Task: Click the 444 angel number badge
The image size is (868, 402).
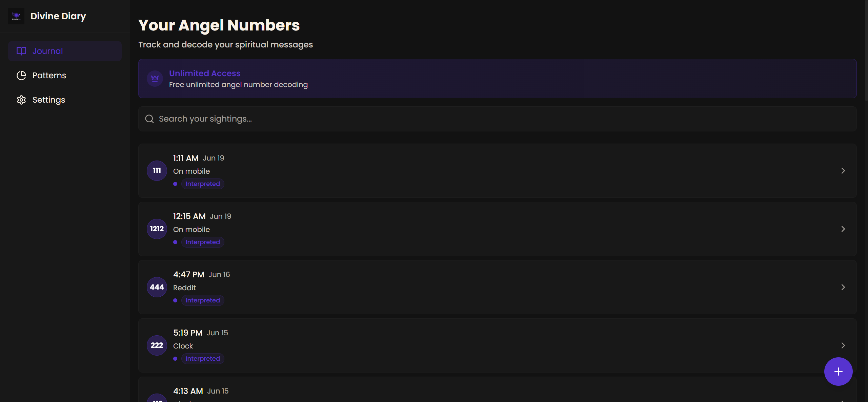Action: pos(157,287)
